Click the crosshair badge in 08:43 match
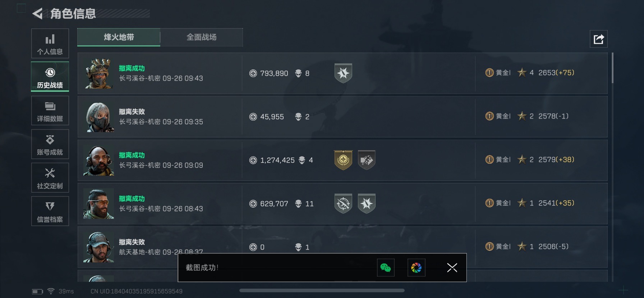 [343, 204]
